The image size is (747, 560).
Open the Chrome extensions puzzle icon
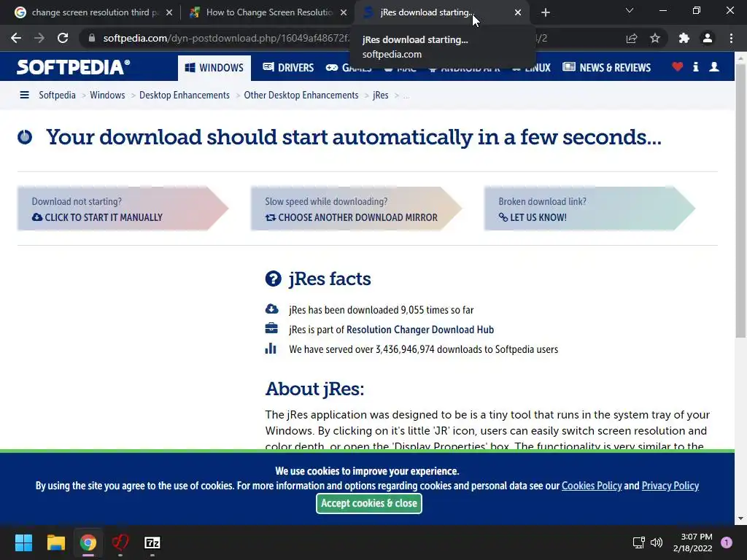(x=684, y=38)
